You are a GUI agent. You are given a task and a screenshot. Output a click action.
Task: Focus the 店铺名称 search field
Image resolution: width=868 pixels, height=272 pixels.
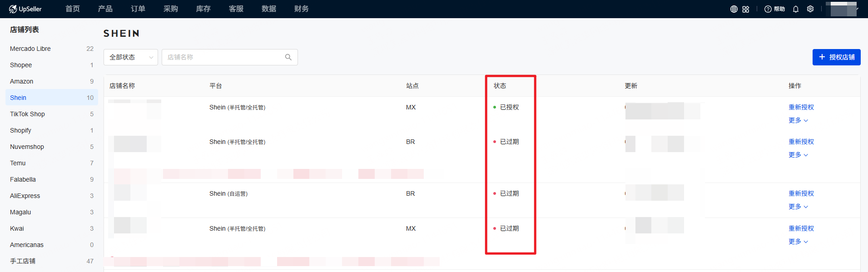(223, 57)
